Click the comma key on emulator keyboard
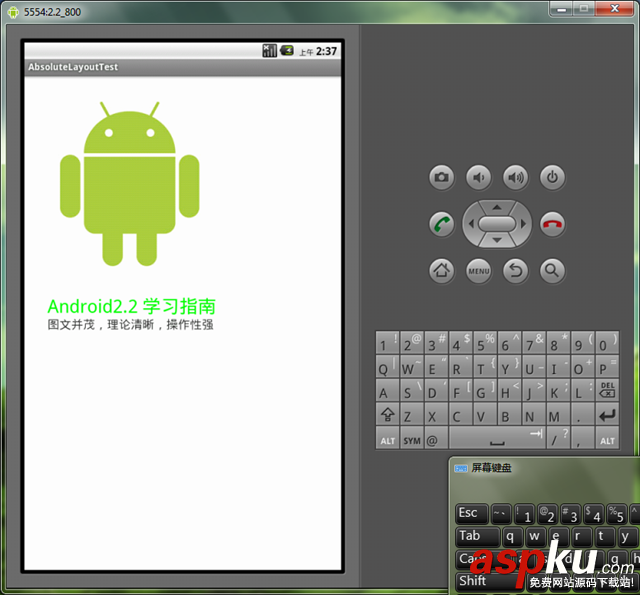This screenshot has width=640, height=595. 582,439
